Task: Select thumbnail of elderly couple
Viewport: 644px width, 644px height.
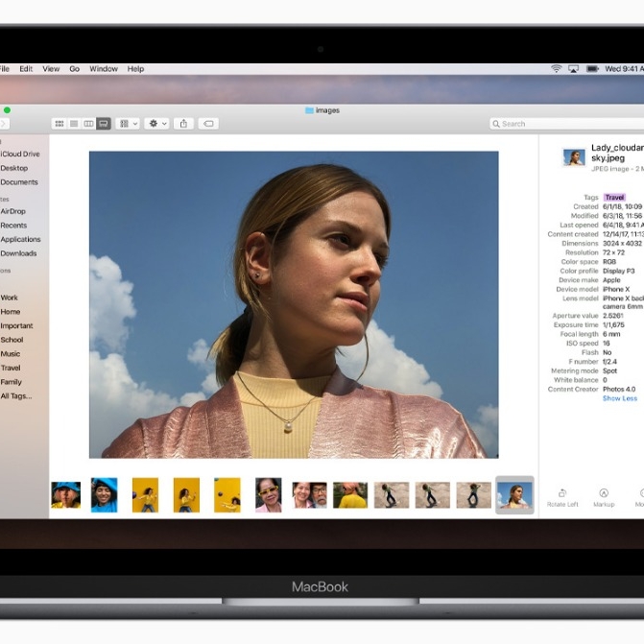Action: coord(309,495)
